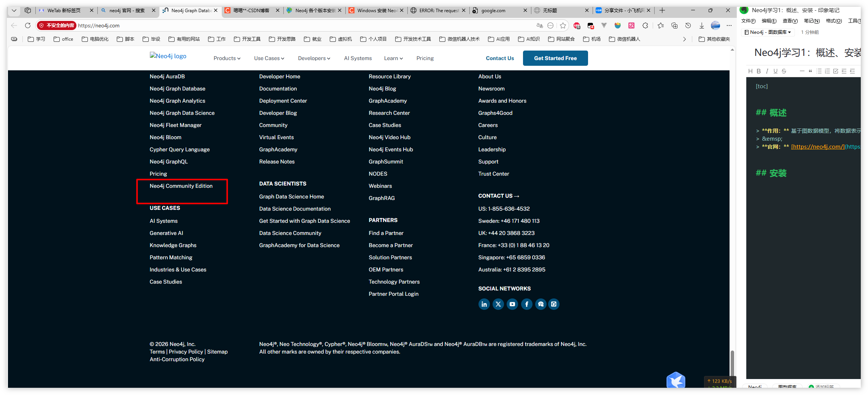This screenshot has height=395, width=868.
Task: Switch to the neo4j 官网 - 搜索 tab
Action: click(128, 10)
